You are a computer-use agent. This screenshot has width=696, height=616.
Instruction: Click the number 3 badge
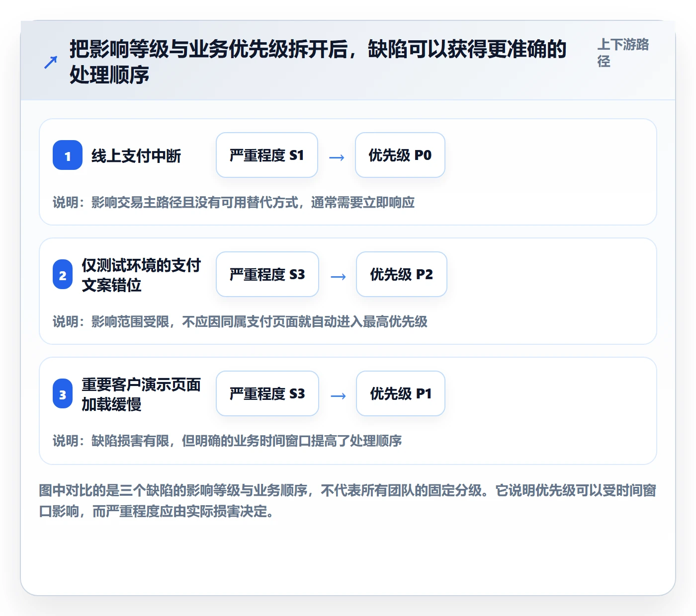(x=63, y=394)
